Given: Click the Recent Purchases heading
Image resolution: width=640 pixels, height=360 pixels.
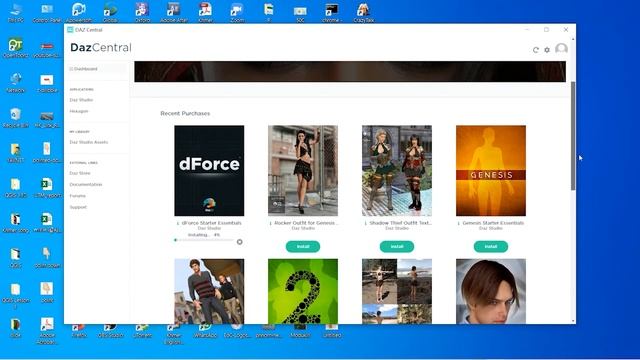Looking at the screenshot, I should tap(185, 113).
